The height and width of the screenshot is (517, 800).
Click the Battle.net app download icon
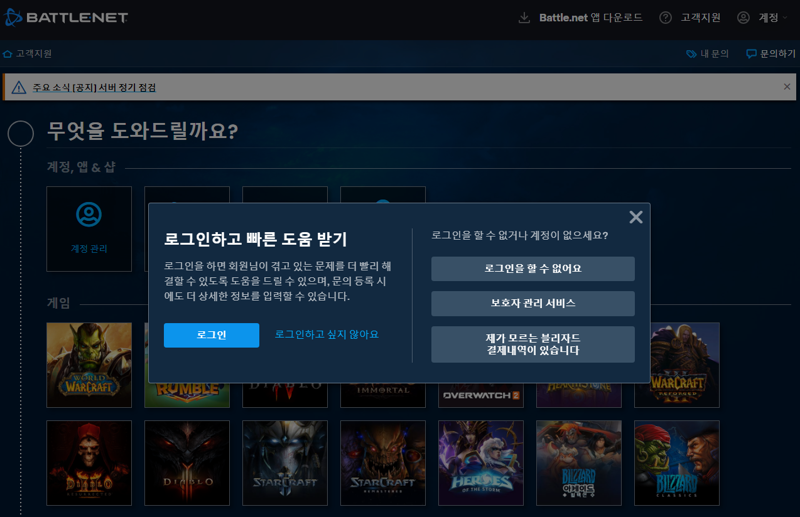[524, 18]
